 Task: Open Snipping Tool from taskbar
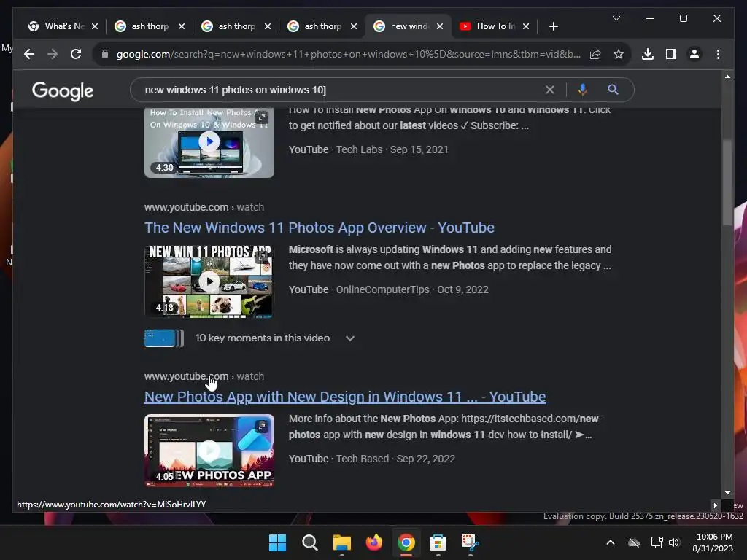click(x=470, y=542)
